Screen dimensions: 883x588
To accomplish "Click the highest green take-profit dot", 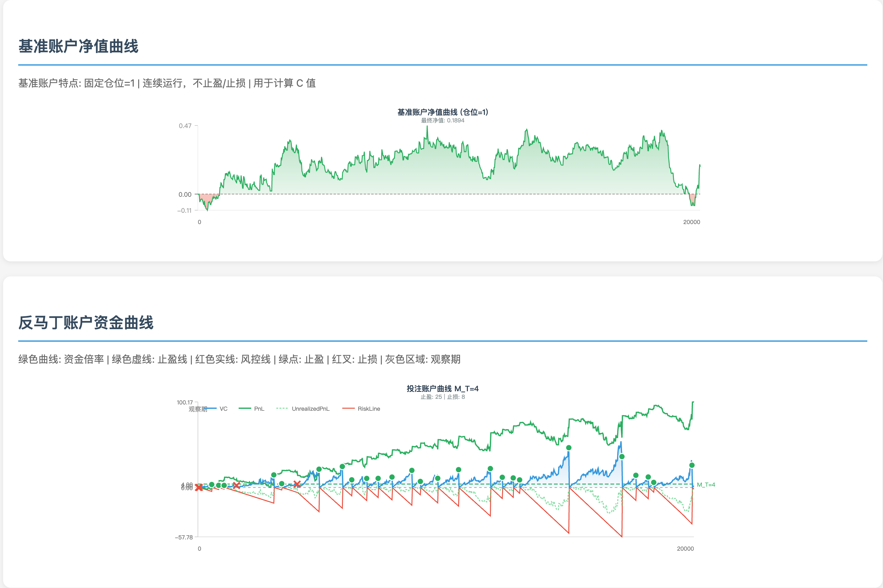I will click(x=569, y=448).
